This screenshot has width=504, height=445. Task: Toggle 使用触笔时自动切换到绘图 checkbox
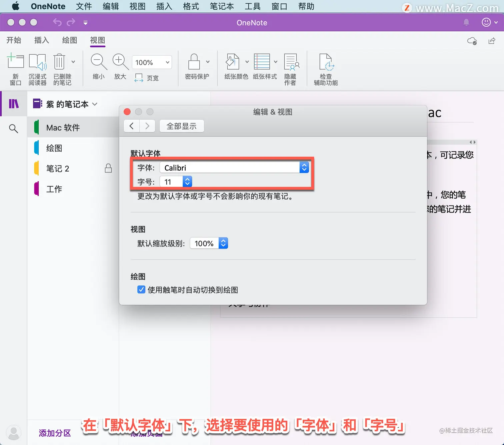141,289
